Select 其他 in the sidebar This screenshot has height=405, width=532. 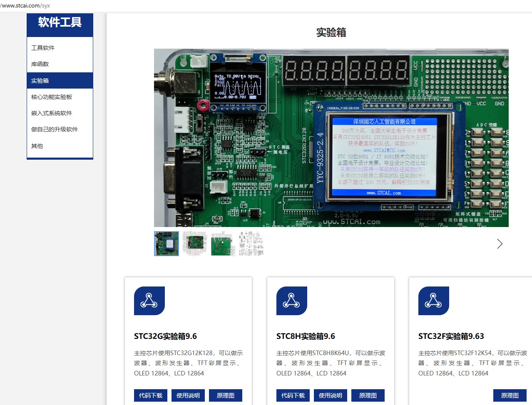click(60, 146)
